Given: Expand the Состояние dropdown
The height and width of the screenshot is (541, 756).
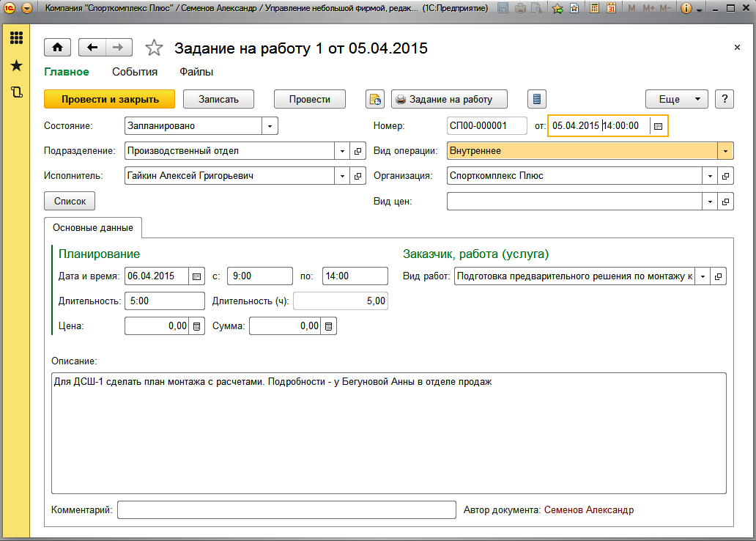Looking at the screenshot, I should point(270,126).
